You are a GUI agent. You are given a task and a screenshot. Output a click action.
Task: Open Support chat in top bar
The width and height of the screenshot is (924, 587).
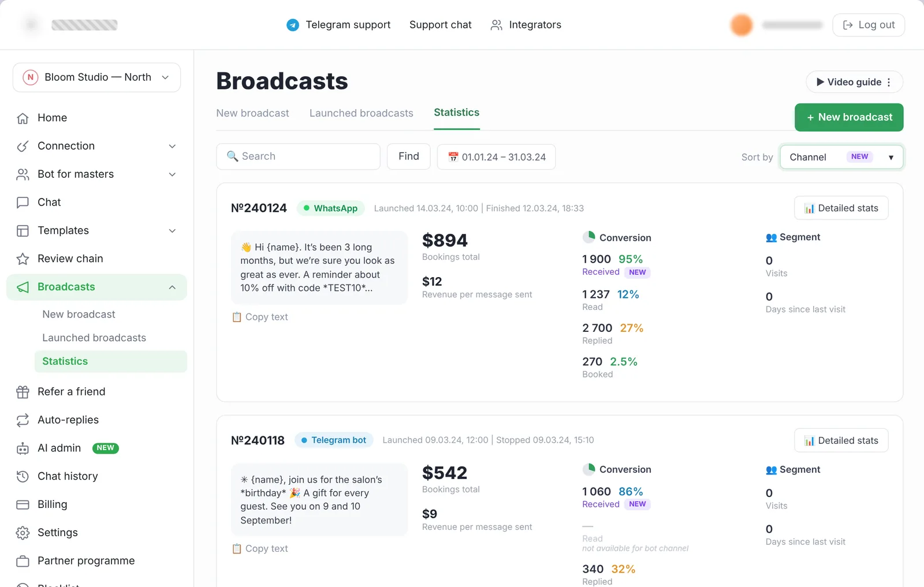441,25
